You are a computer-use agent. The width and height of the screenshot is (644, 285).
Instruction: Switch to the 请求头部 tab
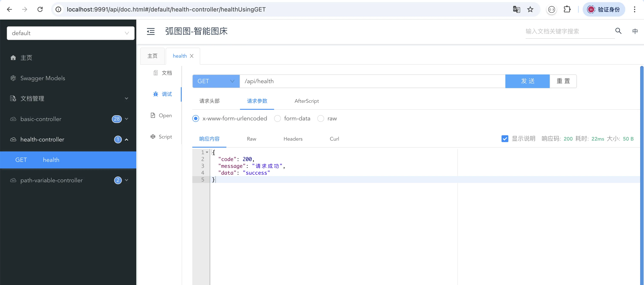coord(209,101)
